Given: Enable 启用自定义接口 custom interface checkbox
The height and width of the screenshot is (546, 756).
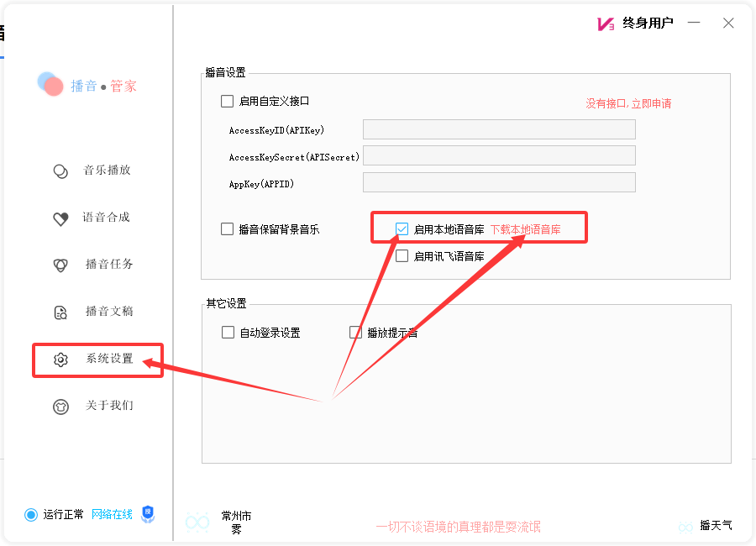Looking at the screenshot, I should 227,101.
